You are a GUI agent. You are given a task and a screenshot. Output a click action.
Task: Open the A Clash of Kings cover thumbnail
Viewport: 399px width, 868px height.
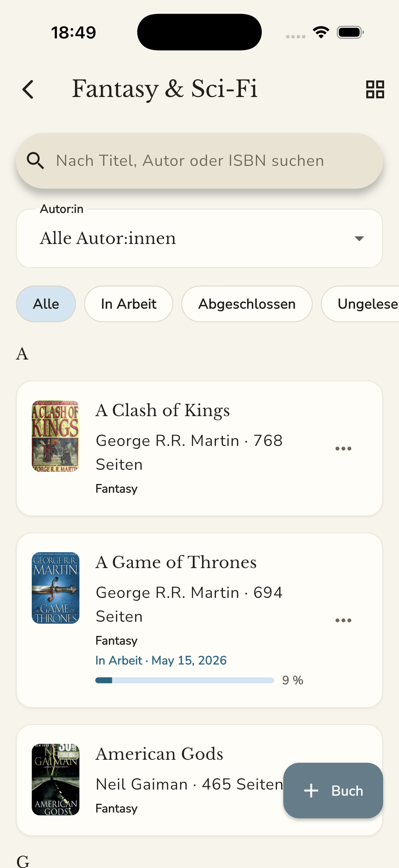click(56, 436)
